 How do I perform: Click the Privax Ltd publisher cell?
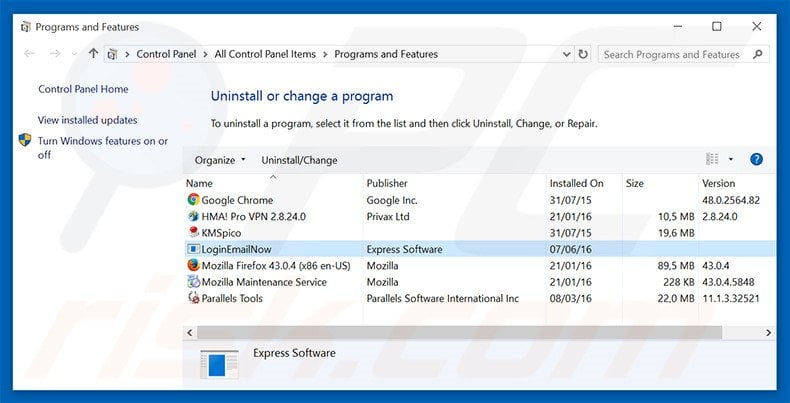tap(388, 217)
